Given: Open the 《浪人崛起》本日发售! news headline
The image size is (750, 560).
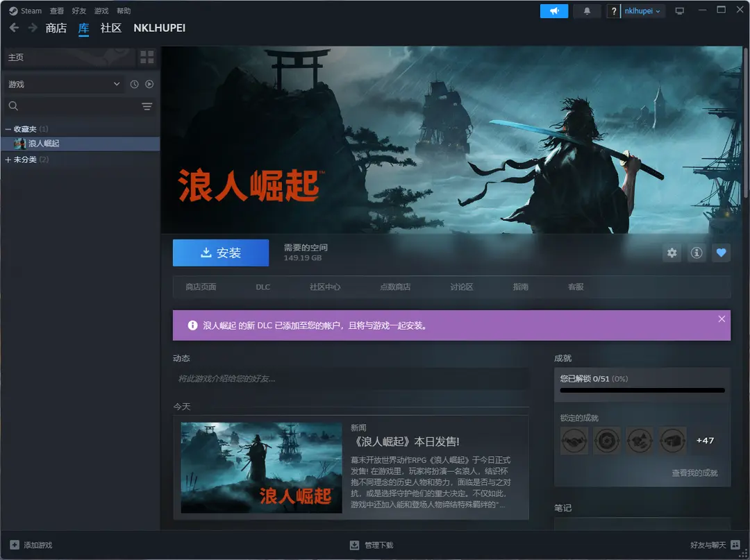Looking at the screenshot, I should 405,441.
